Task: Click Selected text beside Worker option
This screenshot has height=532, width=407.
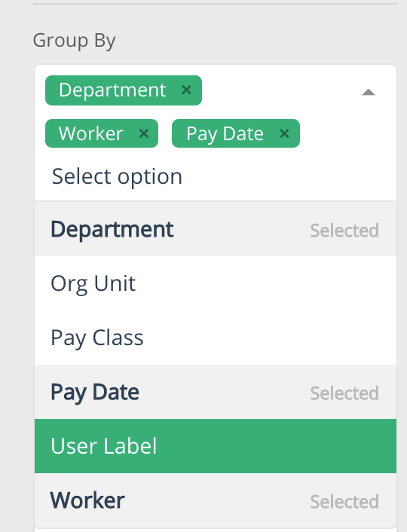Action: (344, 501)
